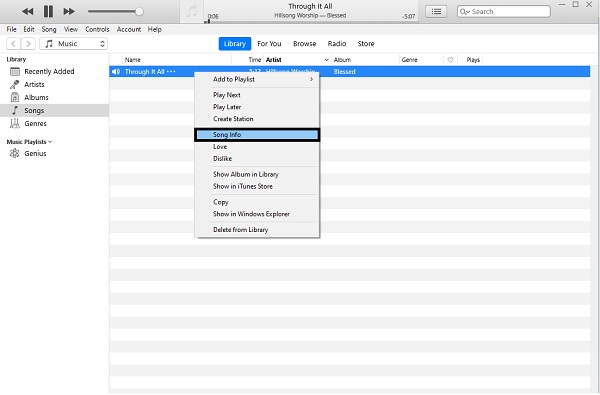
Task: Switch to the Library tab
Action: tap(235, 44)
